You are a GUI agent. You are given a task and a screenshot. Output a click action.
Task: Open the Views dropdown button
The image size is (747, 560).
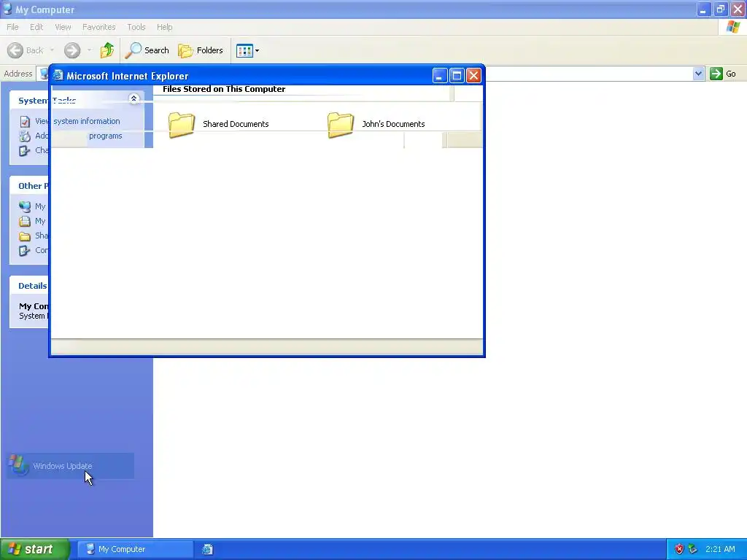[x=248, y=50]
